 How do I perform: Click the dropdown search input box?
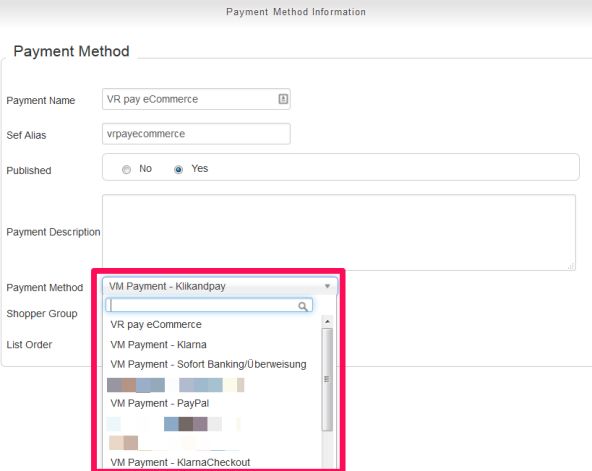tap(209, 305)
